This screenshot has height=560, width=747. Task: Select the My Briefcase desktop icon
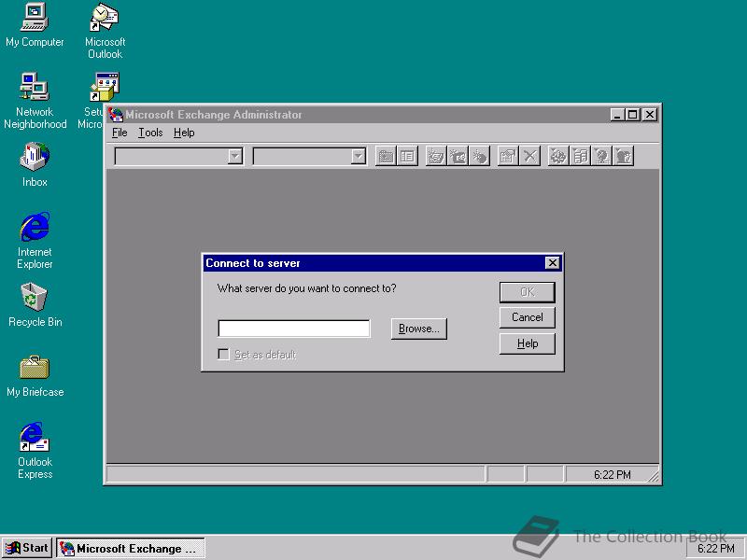point(35,376)
